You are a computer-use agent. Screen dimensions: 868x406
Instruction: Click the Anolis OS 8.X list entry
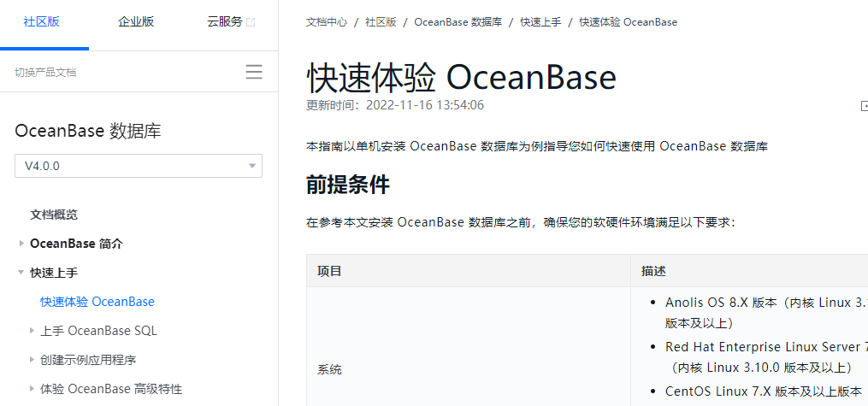coord(767,313)
